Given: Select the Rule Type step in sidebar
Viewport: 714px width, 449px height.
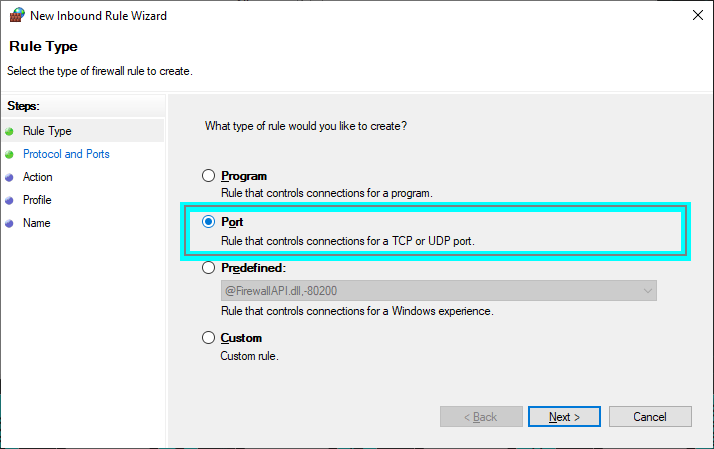Looking at the screenshot, I should tap(47, 131).
